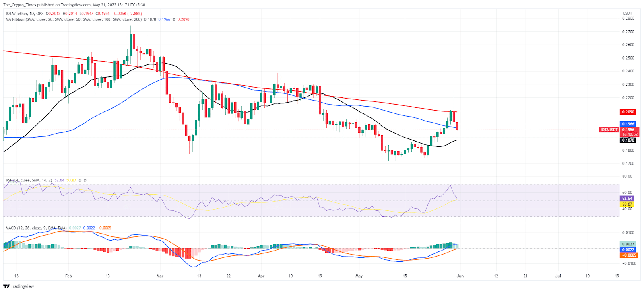Select the red 0.2090 SMA price tag
The image size is (644, 292).
(628, 112)
